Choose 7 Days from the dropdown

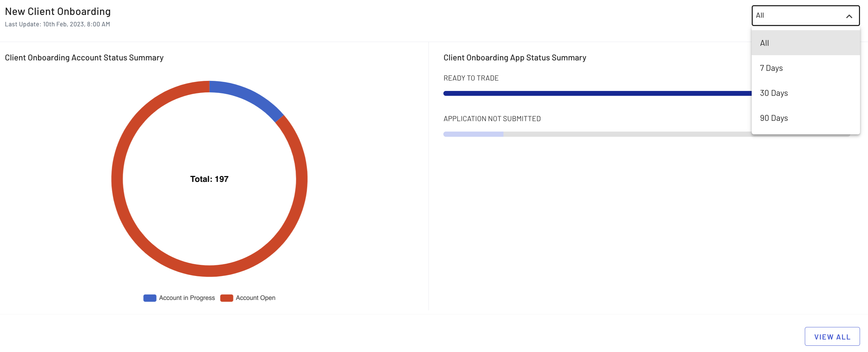click(806, 68)
